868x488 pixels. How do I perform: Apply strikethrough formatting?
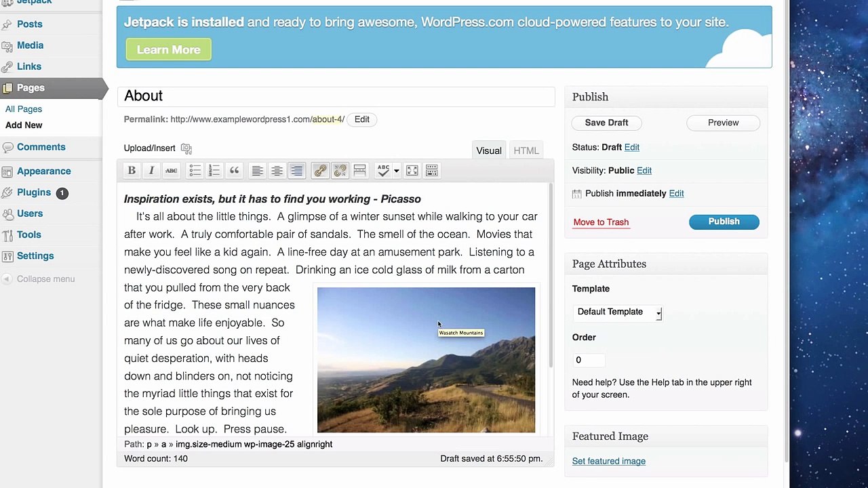pos(171,171)
